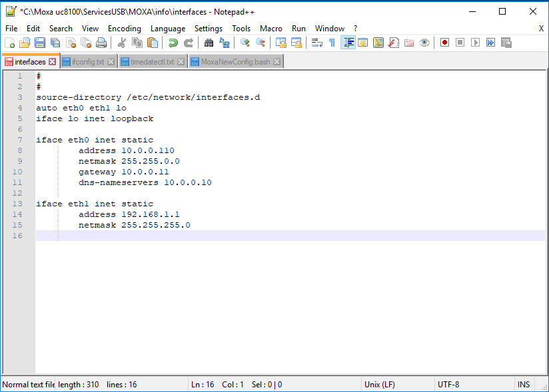Switch to the MoxaNewConfig.bash tab
The height and width of the screenshot is (392, 549).
tap(235, 62)
